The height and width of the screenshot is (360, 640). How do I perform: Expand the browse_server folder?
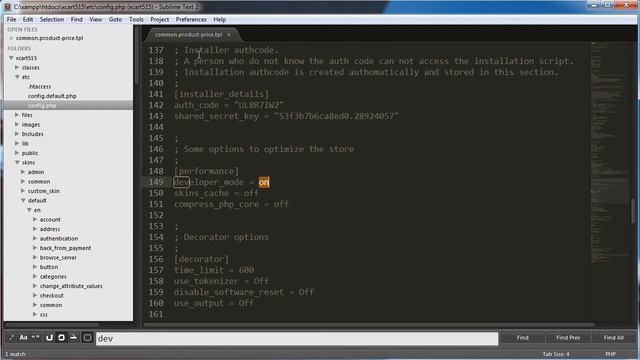pos(35,258)
